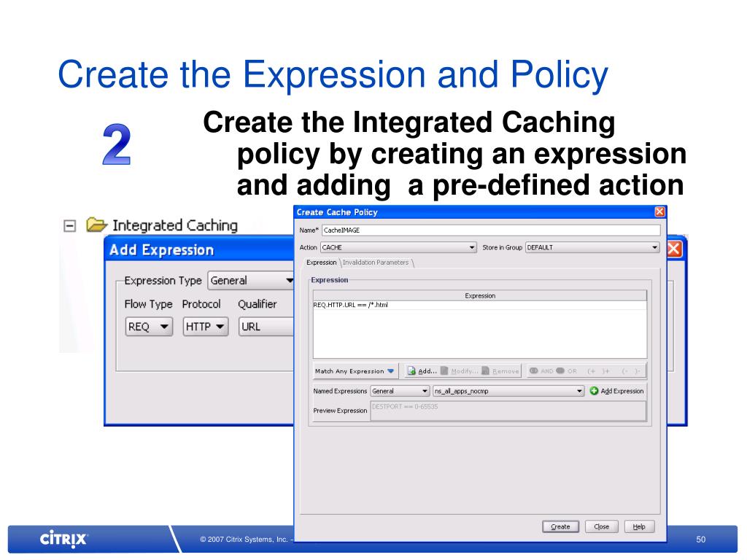Collapse the Integrated Caching tree node
This screenshot has height=560, width=747.
click(x=69, y=226)
